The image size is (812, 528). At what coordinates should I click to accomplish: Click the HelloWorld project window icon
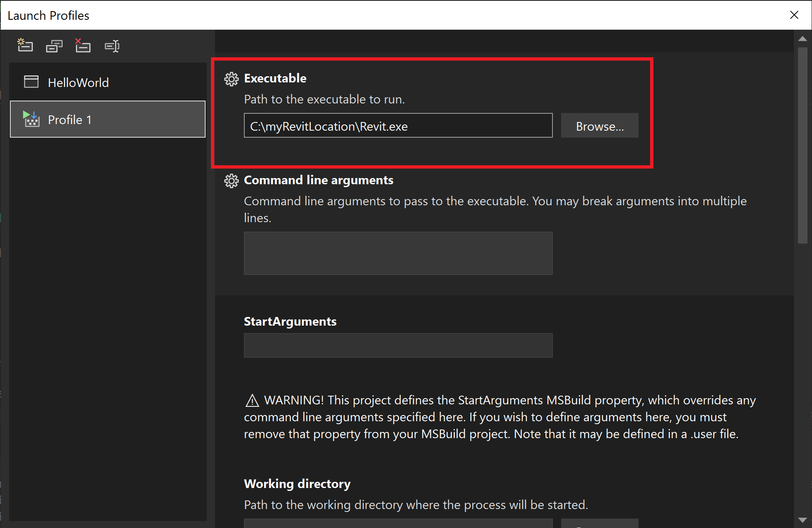click(x=31, y=82)
